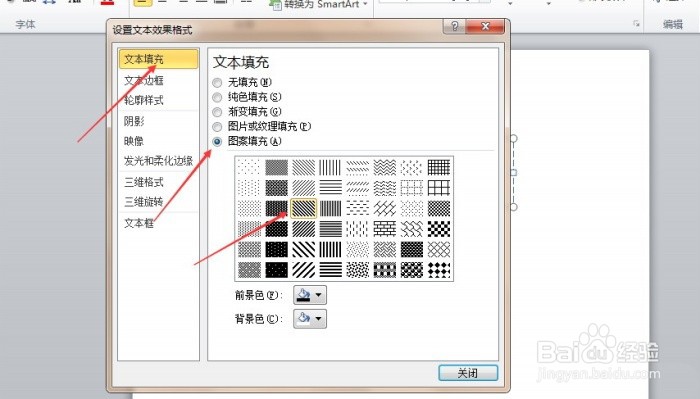Pick the horizontal brick wall pattern
Screen dimensions: 700x399
coord(384,229)
